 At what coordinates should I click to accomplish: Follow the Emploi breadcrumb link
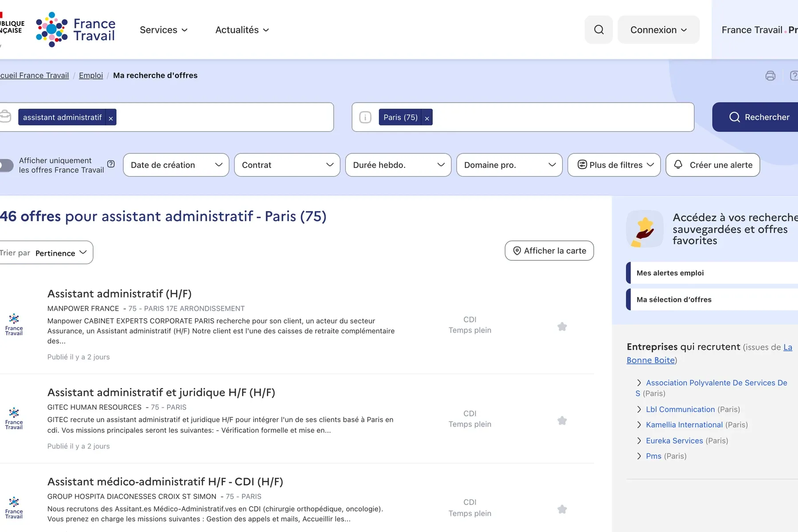(x=91, y=75)
